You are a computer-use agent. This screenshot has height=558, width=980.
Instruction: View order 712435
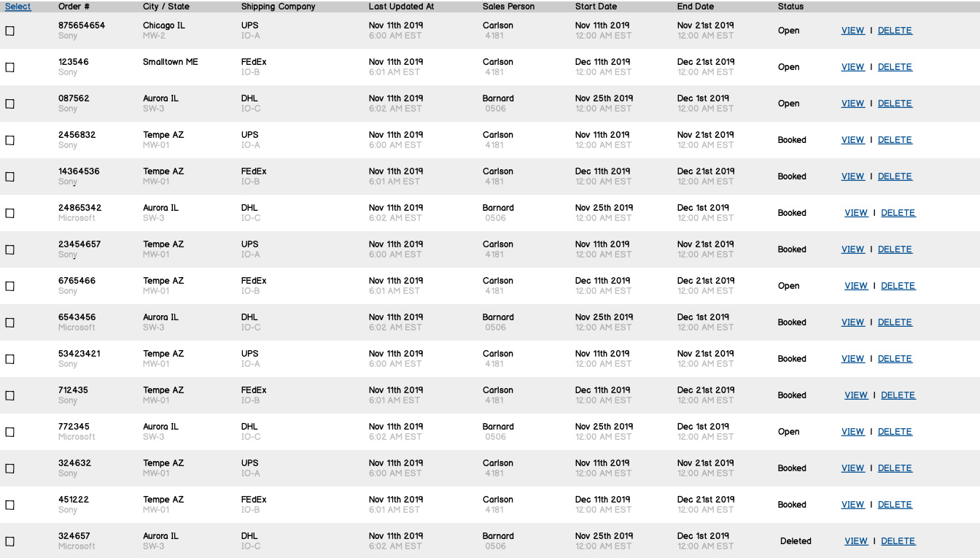[x=856, y=395]
